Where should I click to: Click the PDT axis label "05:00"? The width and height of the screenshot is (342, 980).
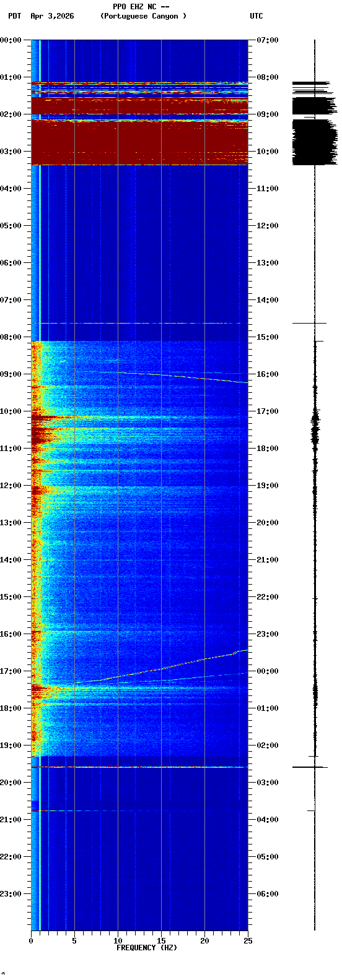[11, 226]
